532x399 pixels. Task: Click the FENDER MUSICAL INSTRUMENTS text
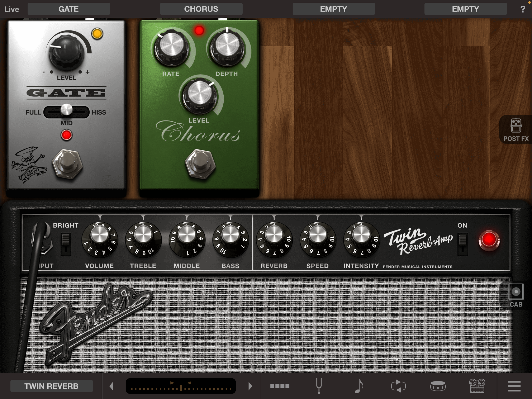pyautogui.click(x=418, y=267)
